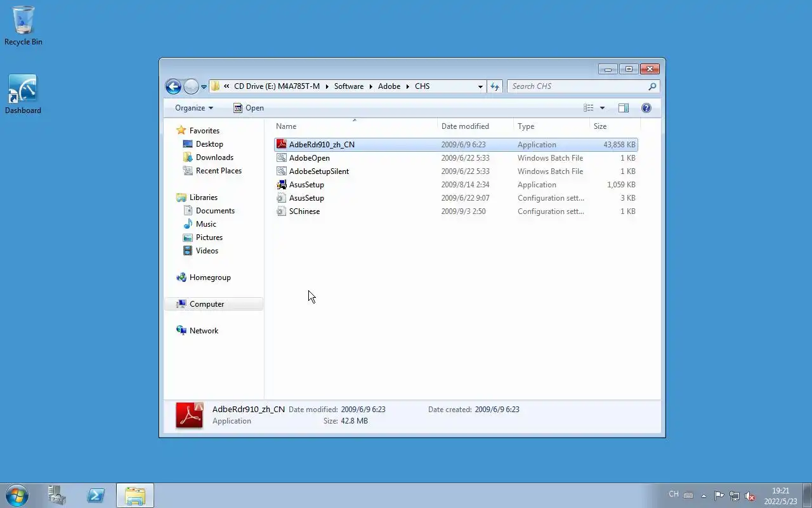This screenshot has width=812, height=508.
Task: Open Downloads in Favorites
Action: (214, 157)
